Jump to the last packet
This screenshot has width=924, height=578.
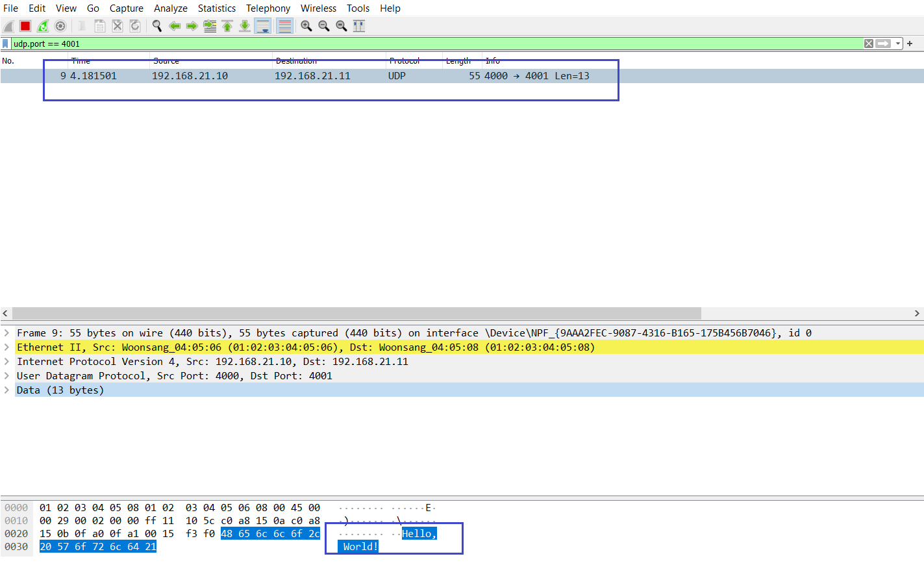[245, 26]
